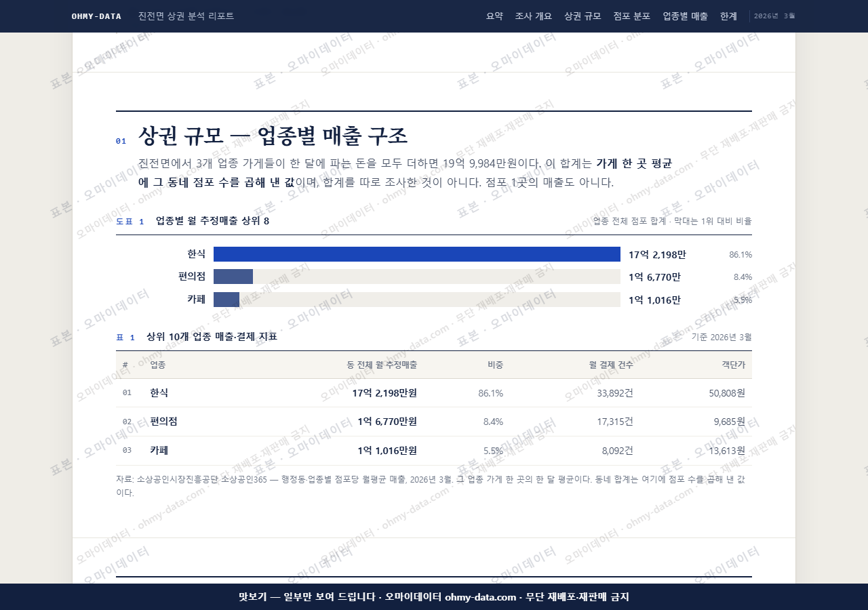Click the 표 1 table label

(125, 337)
